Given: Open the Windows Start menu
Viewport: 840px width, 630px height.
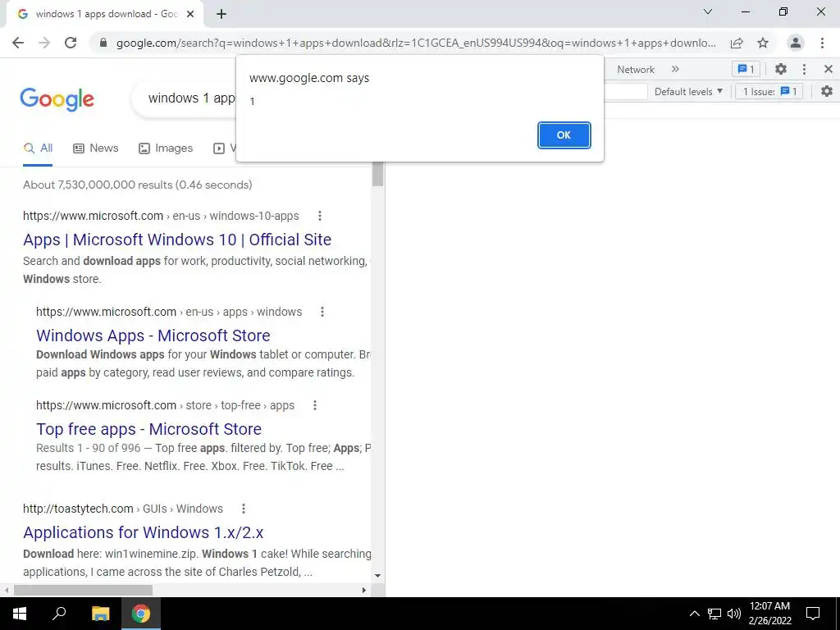Looking at the screenshot, I should [x=20, y=614].
